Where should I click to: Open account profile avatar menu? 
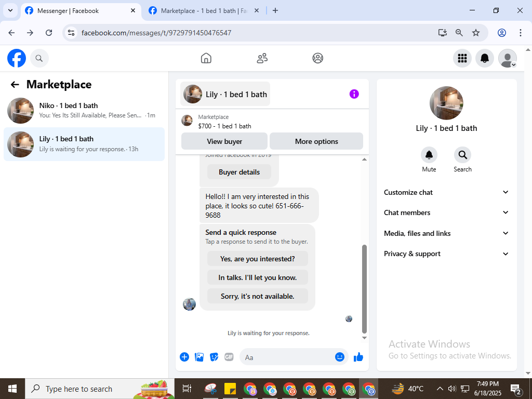(507, 58)
